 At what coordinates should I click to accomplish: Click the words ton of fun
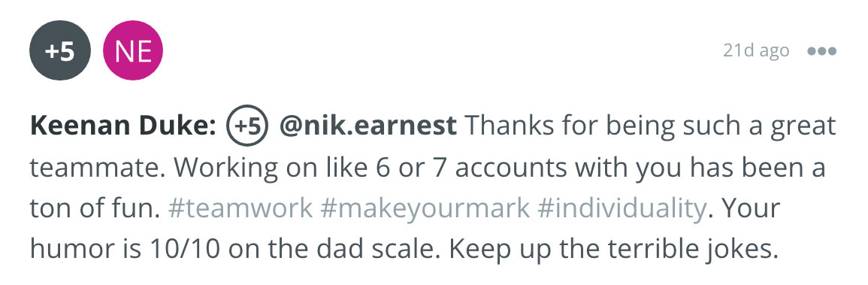[x=93, y=208]
